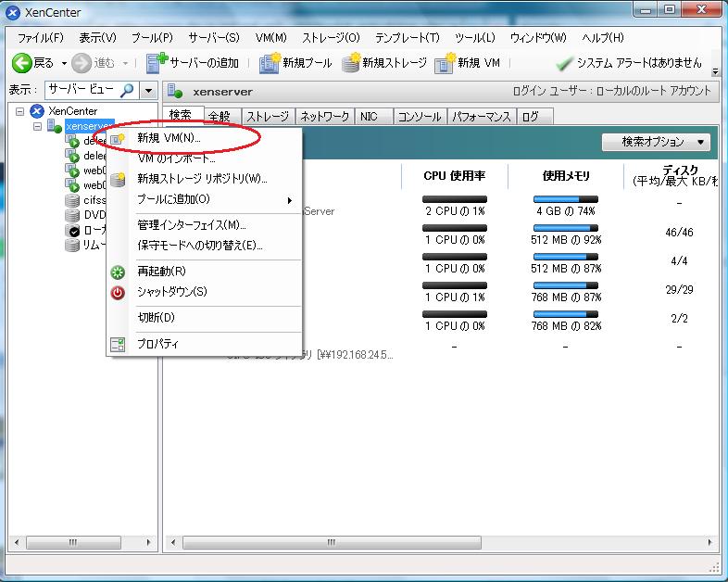The width and height of the screenshot is (728, 582).
Task: Click the green Reboot icon in the context menu
Action: click(x=118, y=272)
